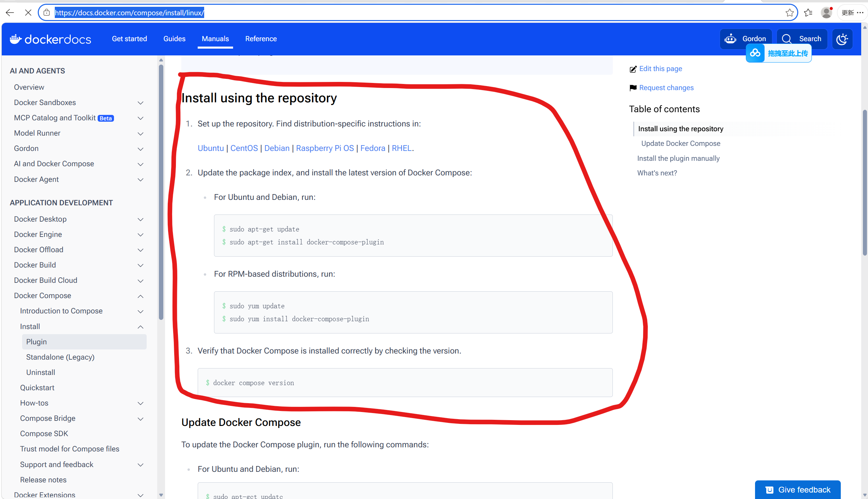Open the CentOS instructions link
Screen dimensions: 868x499
tap(244, 149)
